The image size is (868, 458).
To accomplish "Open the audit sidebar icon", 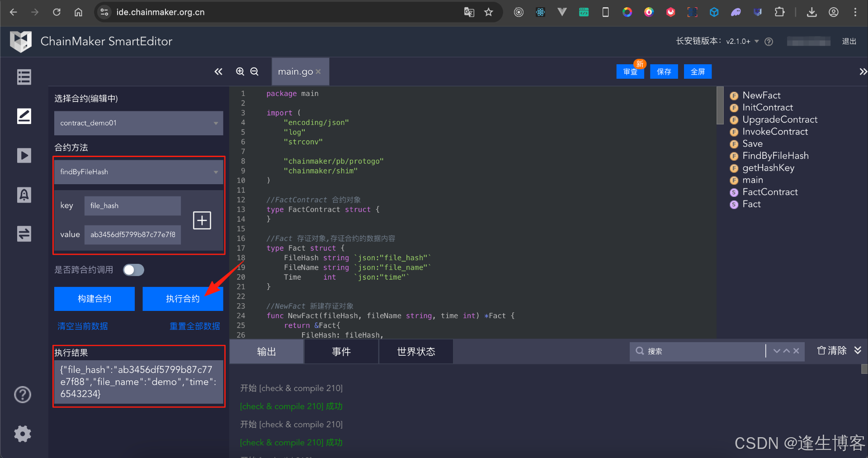I will [x=24, y=195].
